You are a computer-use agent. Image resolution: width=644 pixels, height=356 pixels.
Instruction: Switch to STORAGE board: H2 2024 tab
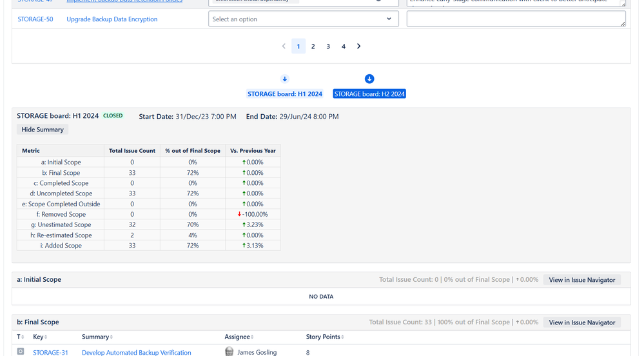(x=369, y=94)
